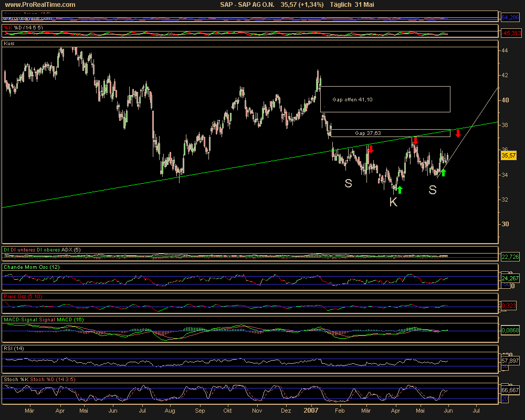
Task: Select the K head marker label
Action: [393, 202]
